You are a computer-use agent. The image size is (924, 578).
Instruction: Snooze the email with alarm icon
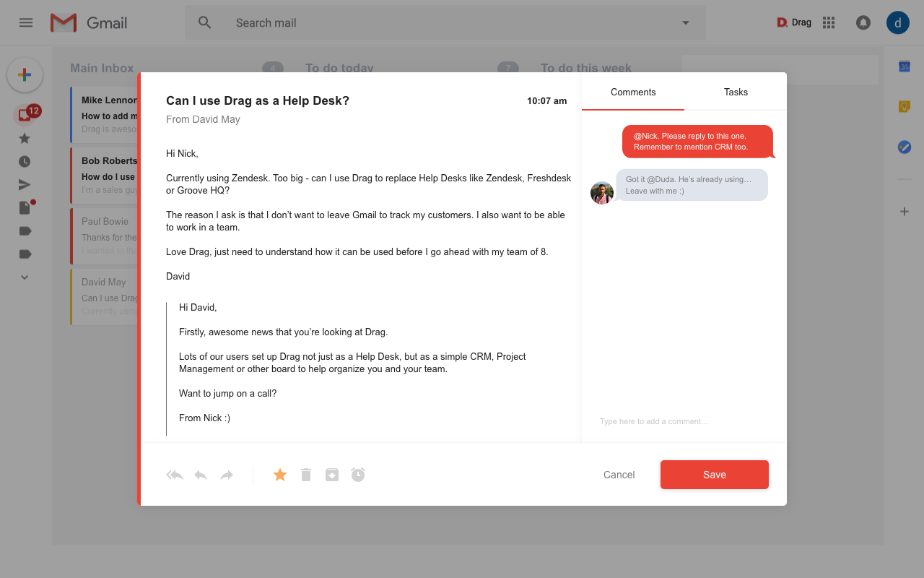point(358,475)
